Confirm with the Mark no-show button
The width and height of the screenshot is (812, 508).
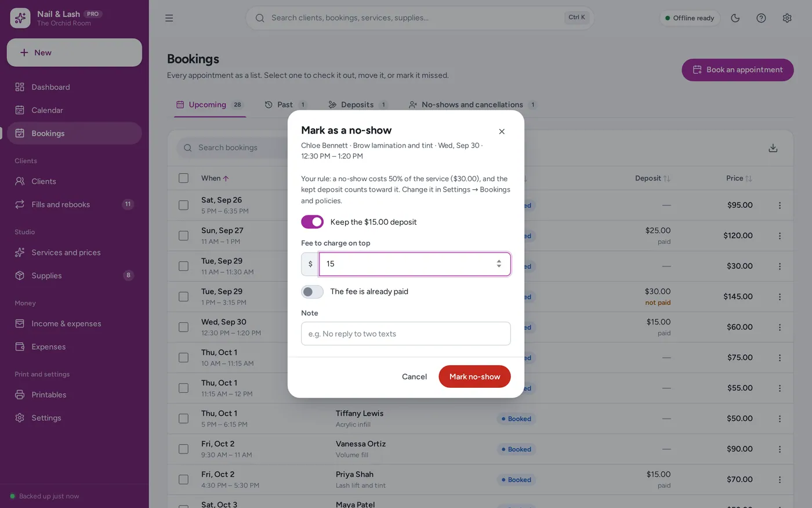pos(474,377)
